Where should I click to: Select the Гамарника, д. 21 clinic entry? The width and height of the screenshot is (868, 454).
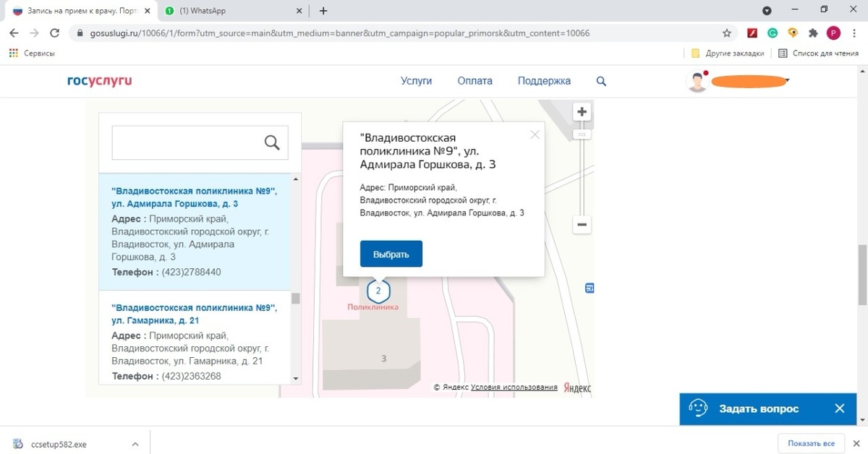click(x=194, y=314)
